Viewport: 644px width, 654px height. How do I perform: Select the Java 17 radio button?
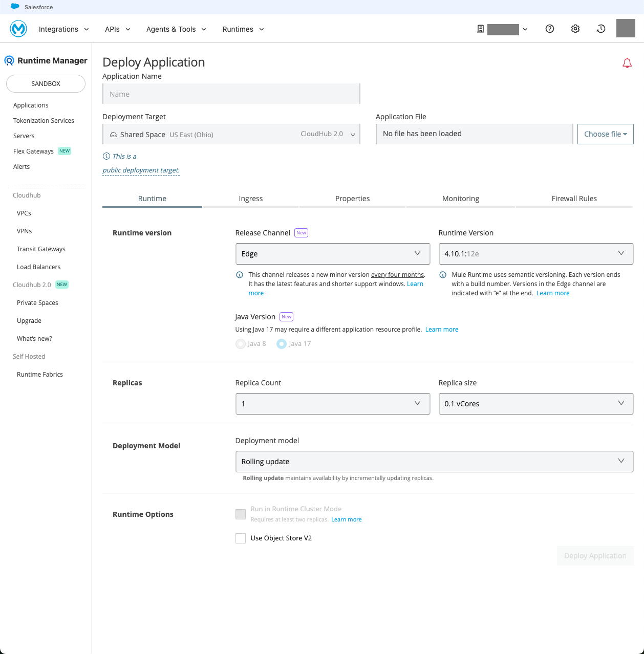pos(281,344)
